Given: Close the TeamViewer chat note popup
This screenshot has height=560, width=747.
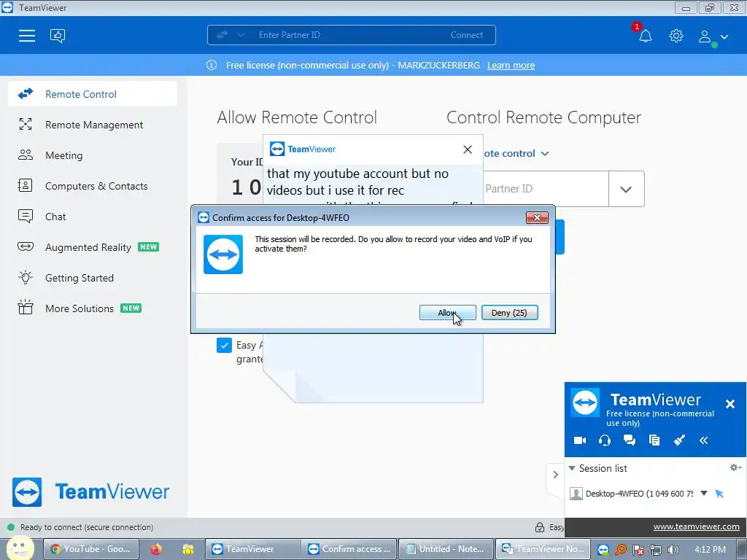Looking at the screenshot, I should [x=468, y=149].
